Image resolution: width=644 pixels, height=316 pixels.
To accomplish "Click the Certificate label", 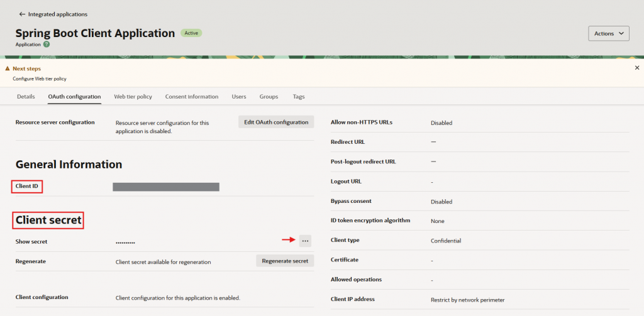I will (x=344, y=260).
